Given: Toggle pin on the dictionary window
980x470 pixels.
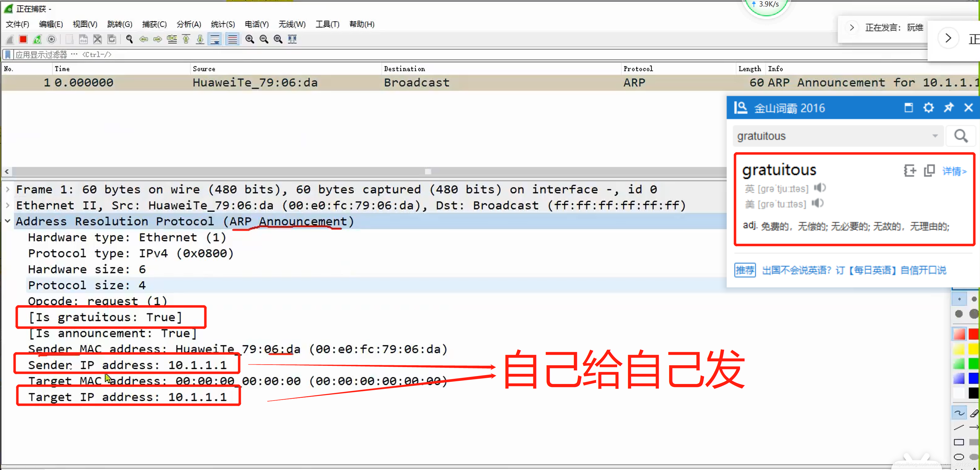Looking at the screenshot, I should click(x=948, y=108).
